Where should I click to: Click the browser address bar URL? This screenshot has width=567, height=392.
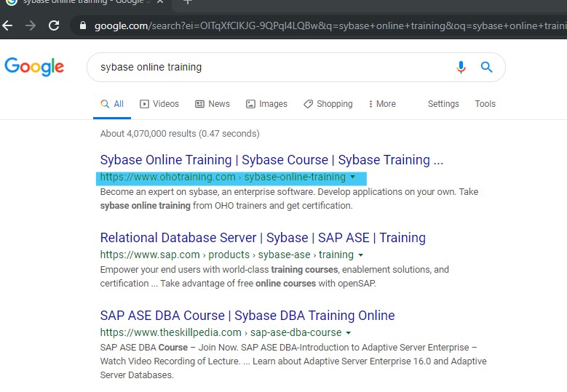[329, 25]
